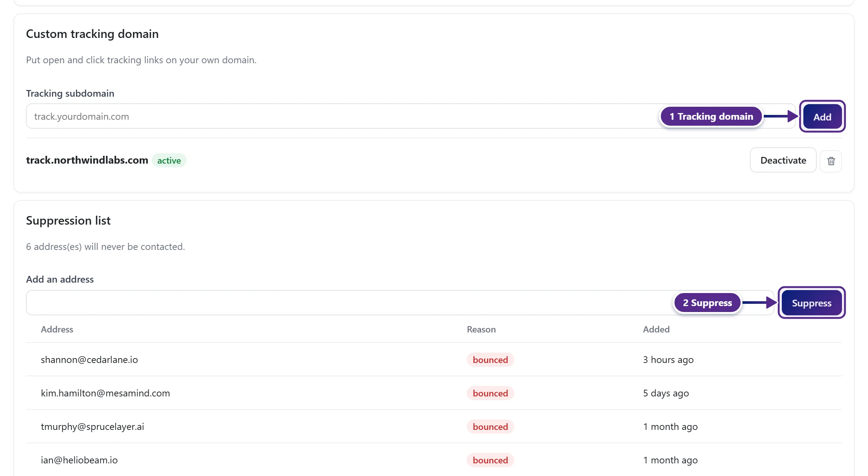
Task: Click bounced badge in tmurphy@sprucelayer.ai row
Action: coord(490,427)
